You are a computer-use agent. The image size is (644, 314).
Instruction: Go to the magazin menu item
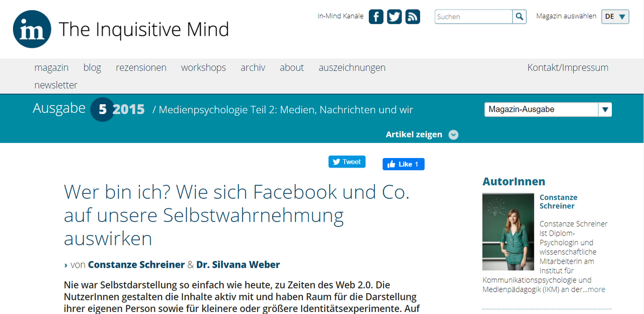tap(51, 67)
